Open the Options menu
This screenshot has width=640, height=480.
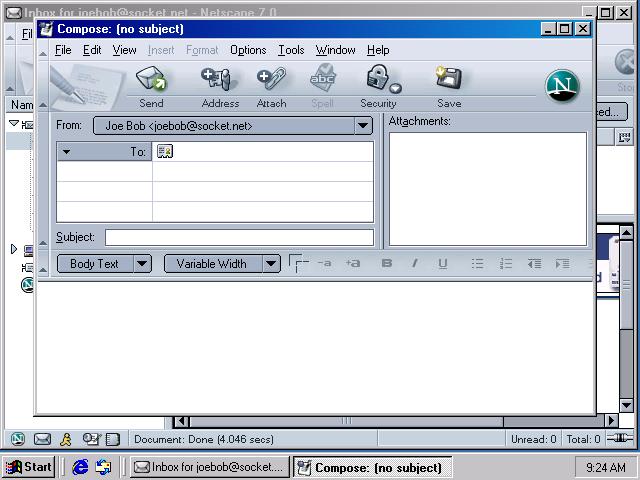tap(248, 50)
